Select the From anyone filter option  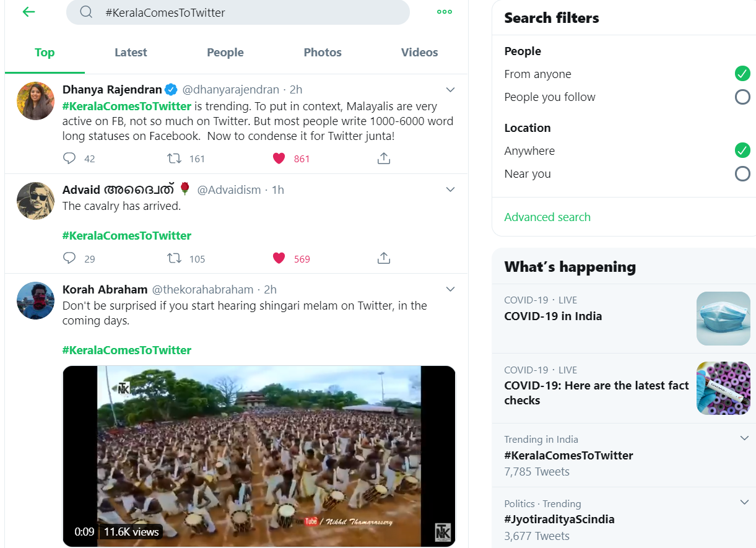point(742,74)
